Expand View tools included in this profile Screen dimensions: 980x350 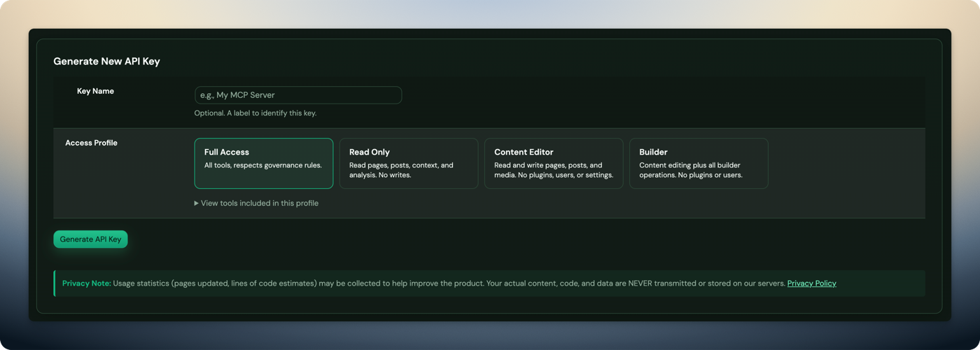tap(256, 204)
